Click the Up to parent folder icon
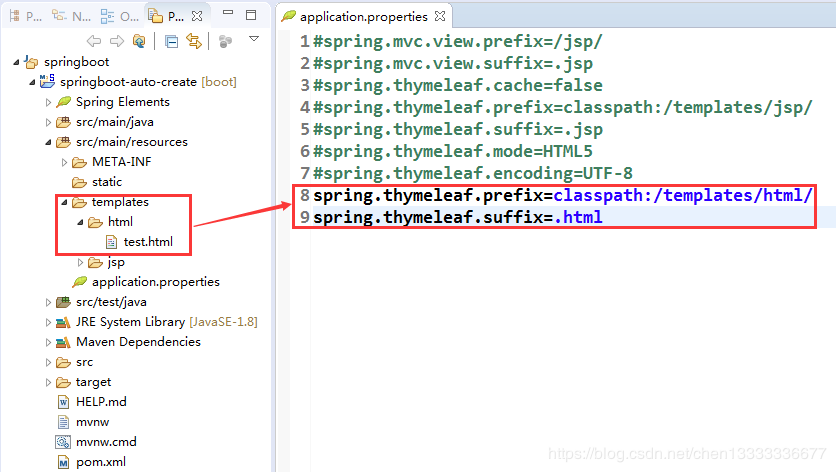836x472 pixels. [x=139, y=41]
